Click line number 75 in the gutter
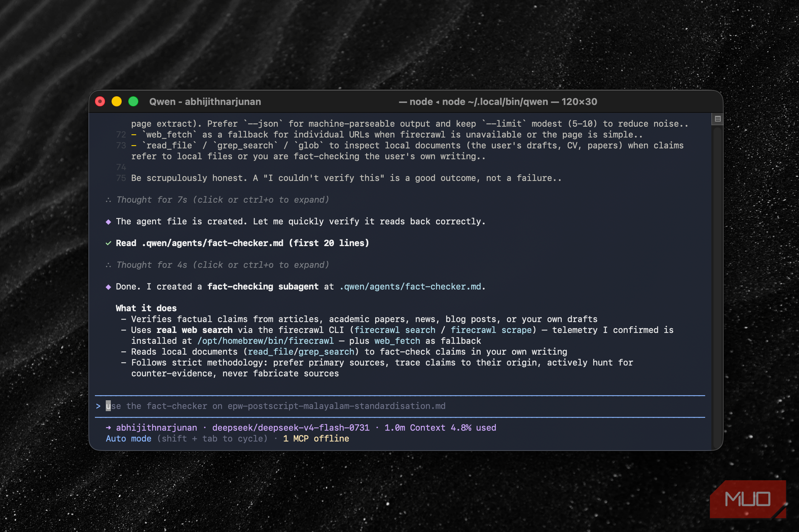The image size is (799, 532). tap(121, 178)
